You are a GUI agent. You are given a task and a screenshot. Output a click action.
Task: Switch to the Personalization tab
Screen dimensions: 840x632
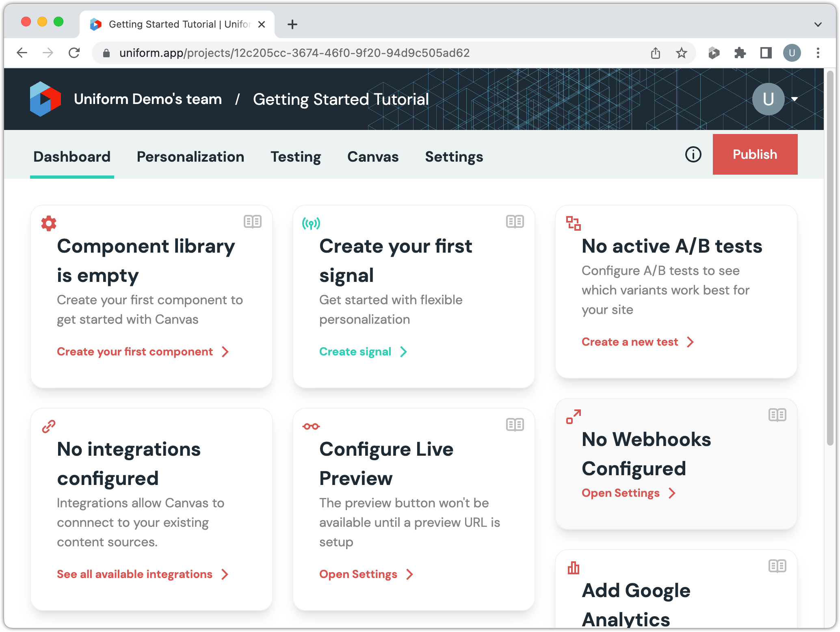click(x=190, y=157)
